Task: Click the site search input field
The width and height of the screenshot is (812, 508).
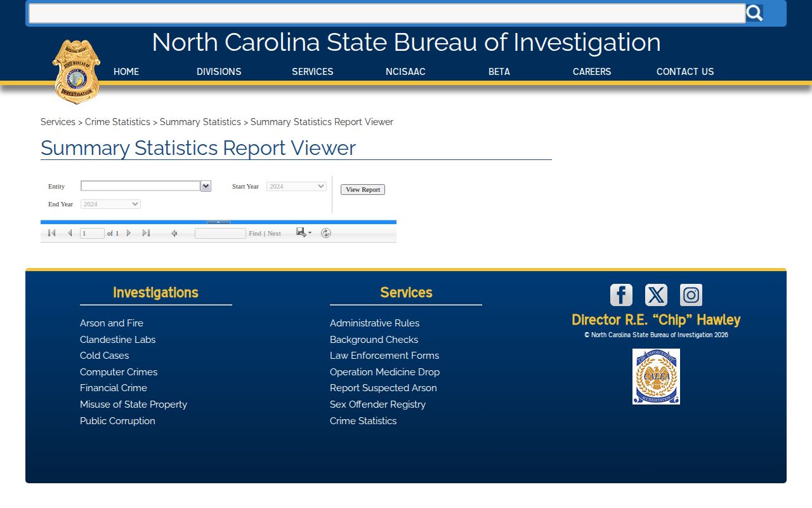Action: pyautogui.click(x=387, y=13)
